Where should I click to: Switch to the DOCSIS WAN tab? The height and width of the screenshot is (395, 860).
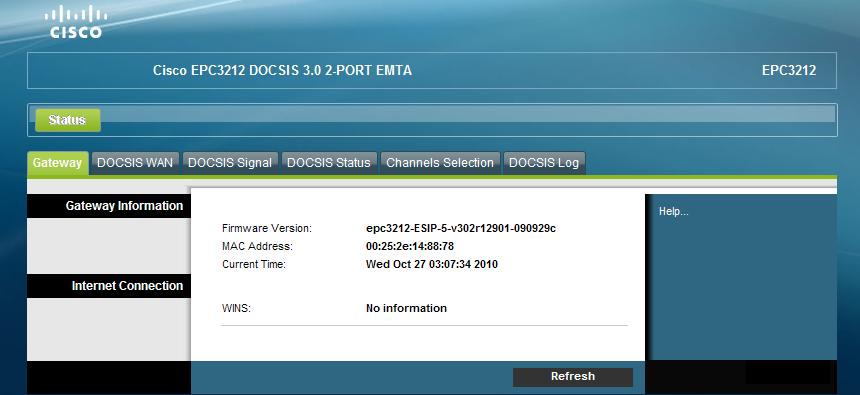[135, 163]
